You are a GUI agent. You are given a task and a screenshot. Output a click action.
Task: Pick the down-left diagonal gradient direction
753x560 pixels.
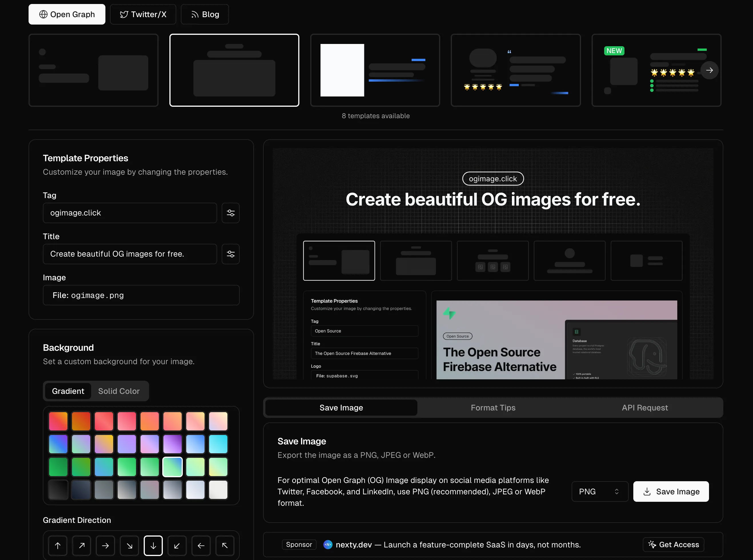pyautogui.click(x=177, y=545)
